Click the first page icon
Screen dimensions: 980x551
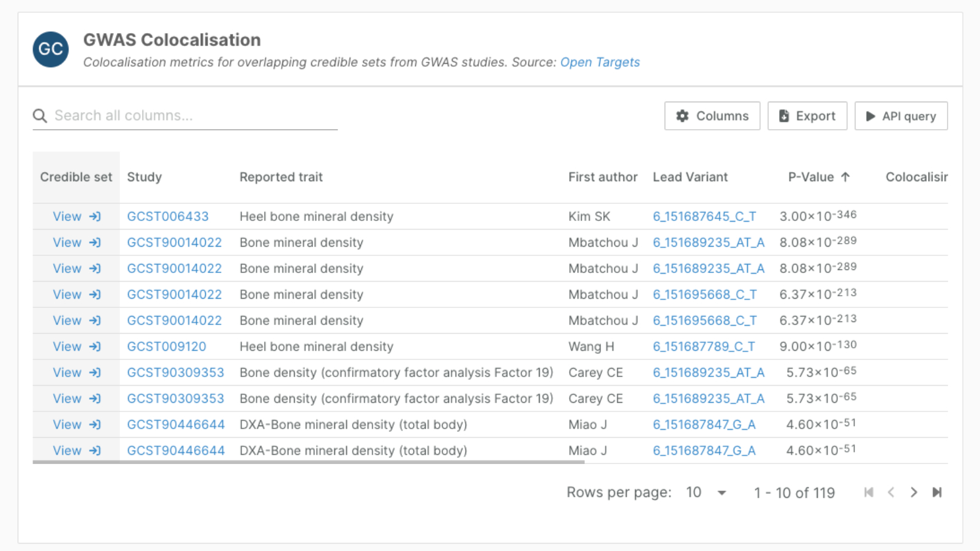click(x=869, y=492)
